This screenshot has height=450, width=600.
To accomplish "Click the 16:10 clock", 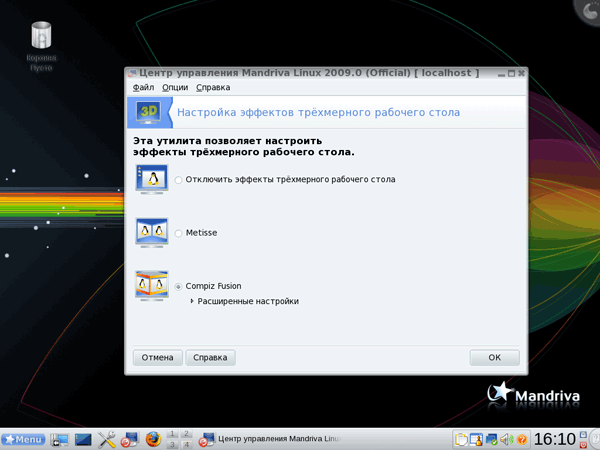I will [554, 439].
